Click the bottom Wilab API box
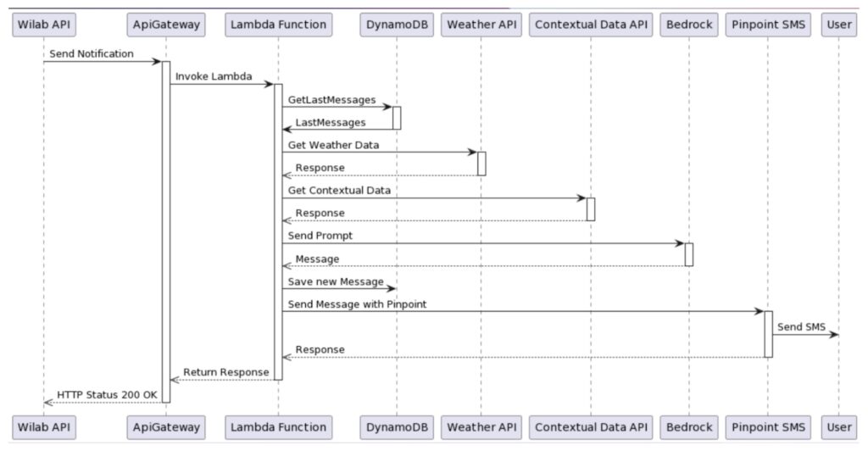 coord(44,427)
